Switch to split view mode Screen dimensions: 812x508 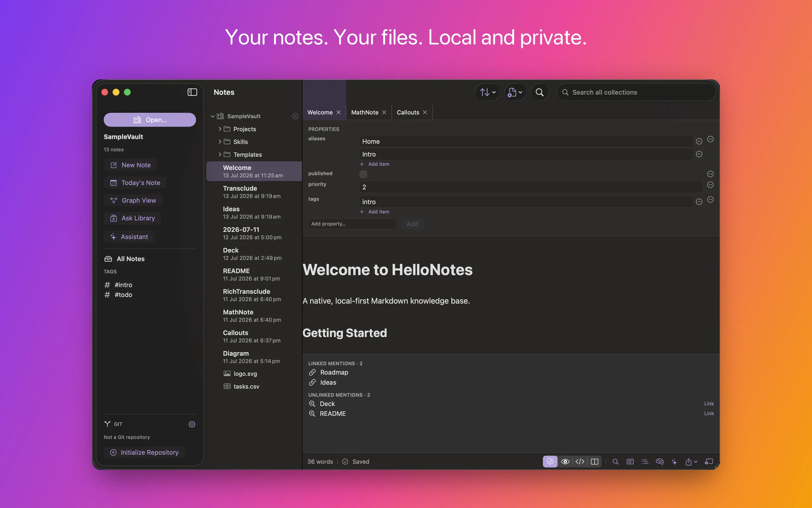click(595, 462)
